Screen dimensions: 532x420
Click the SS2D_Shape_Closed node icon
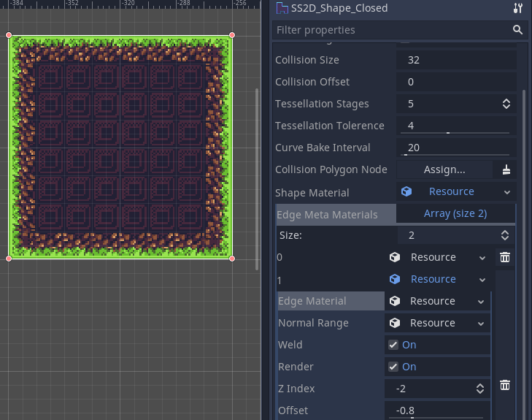pyautogui.click(x=282, y=9)
